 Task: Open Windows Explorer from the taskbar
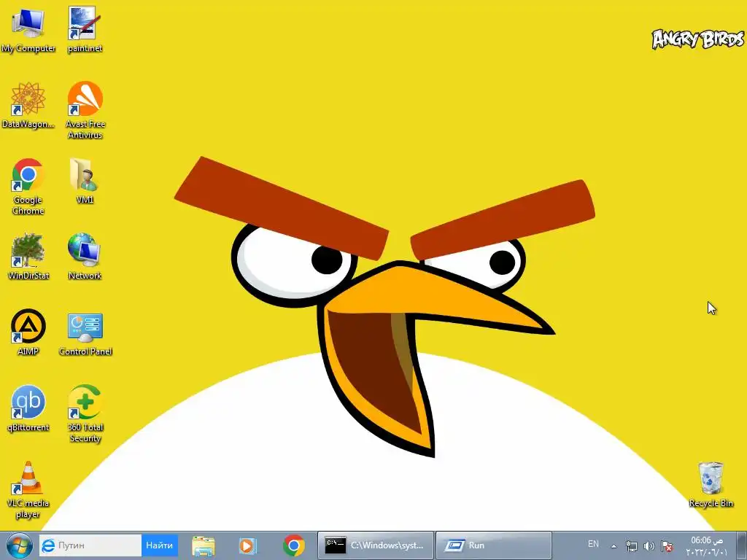204,545
